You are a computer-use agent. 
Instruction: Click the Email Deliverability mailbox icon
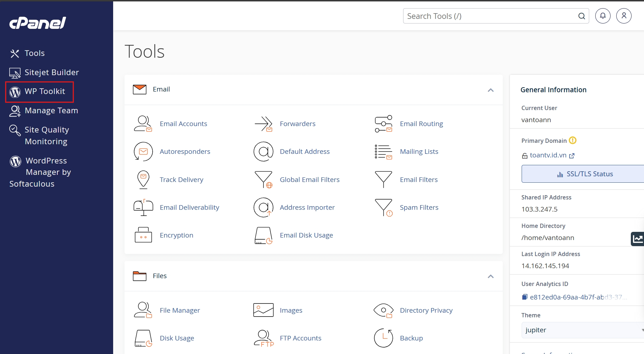[x=143, y=208]
